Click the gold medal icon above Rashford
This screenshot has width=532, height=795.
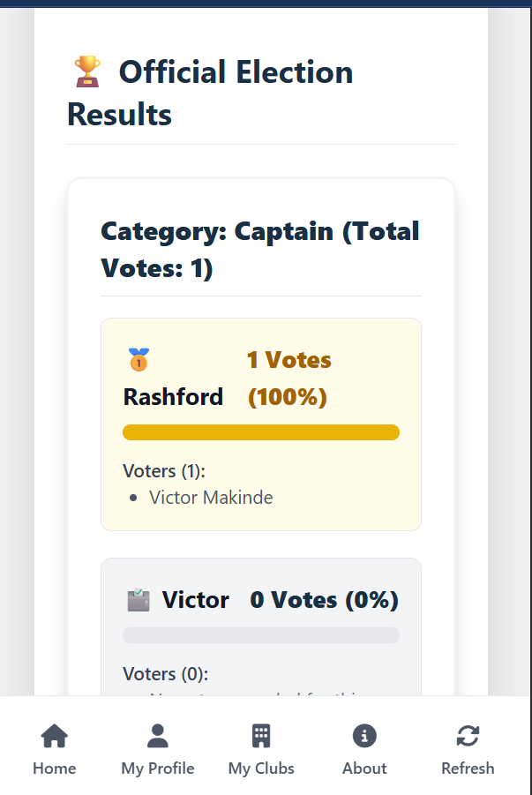139,360
